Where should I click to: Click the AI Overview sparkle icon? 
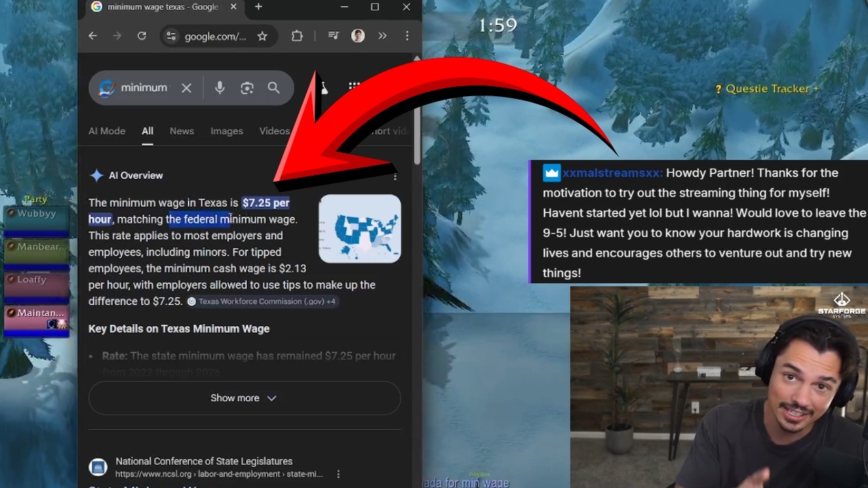(x=97, y=176)
